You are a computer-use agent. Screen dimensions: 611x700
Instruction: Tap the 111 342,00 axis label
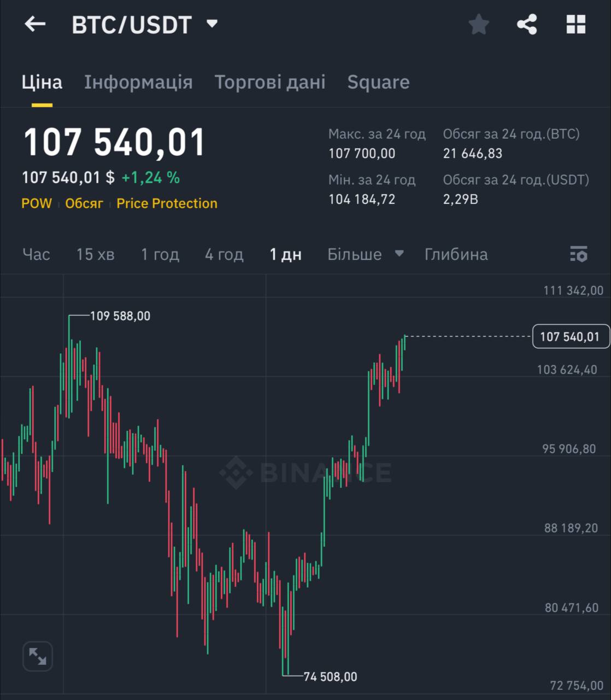[x=573, y=290]
